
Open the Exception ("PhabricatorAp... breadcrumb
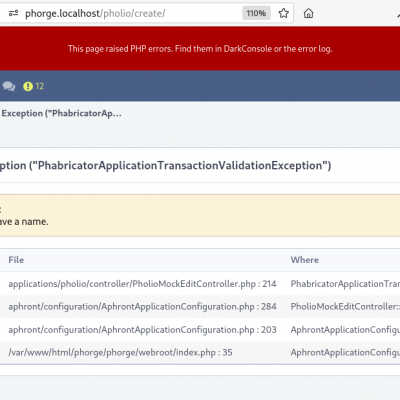[x=61, y=113]
